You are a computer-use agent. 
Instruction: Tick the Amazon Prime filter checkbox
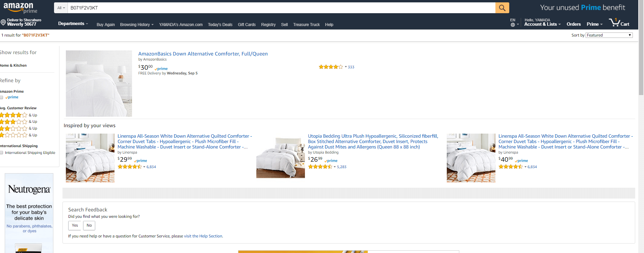coord(2,97)
